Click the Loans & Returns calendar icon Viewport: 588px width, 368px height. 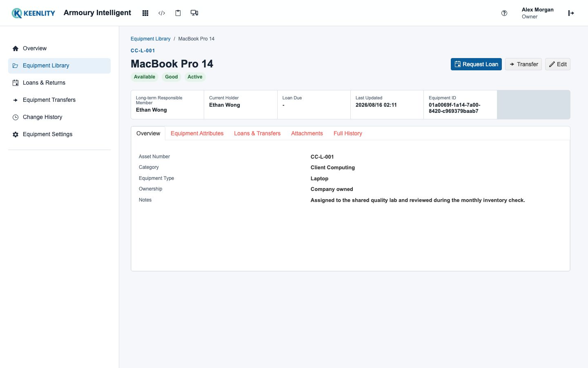(16, 83)
